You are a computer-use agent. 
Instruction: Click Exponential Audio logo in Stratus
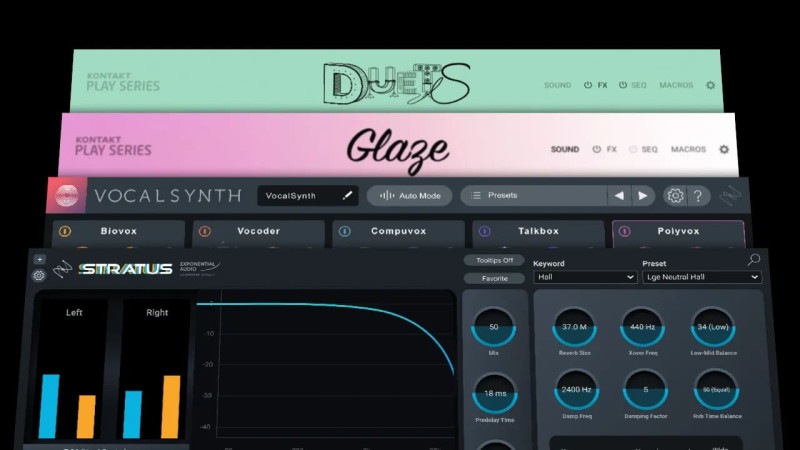pos(199,268)
